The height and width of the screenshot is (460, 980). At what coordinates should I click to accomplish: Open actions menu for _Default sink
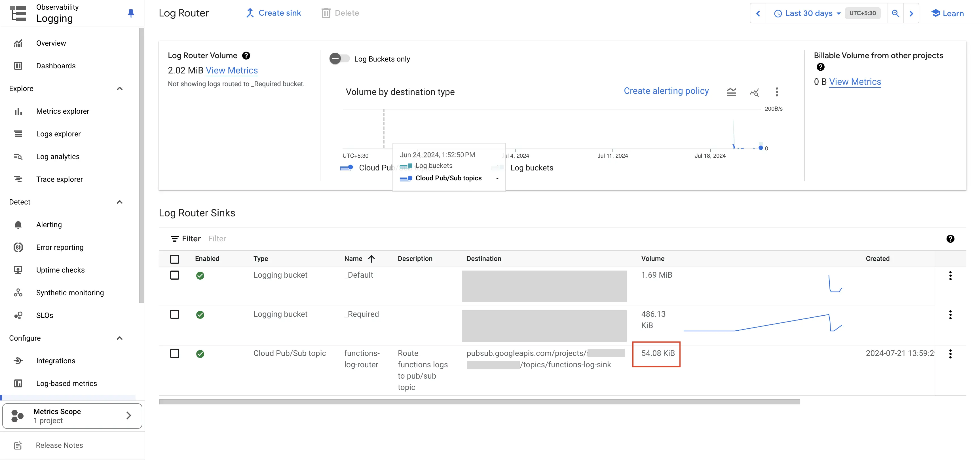point(950,275)
